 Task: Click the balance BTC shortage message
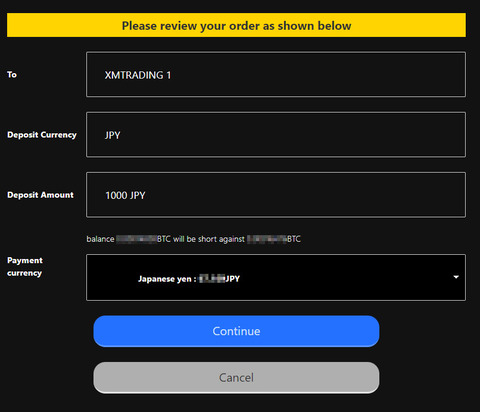(x=193, y=239)
